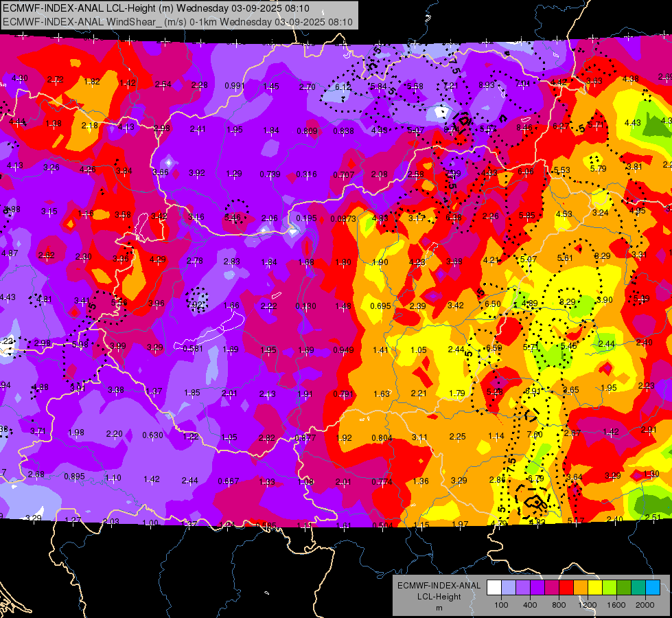Click the grid value 5.28
This screenshot has width=672, height=618.
[x=495, y=391]
